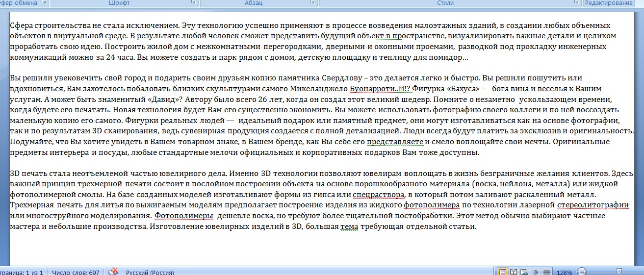
Task: Open the Clipboard (Буфер обмена) dialog launcher
Action: click(45, 3)
